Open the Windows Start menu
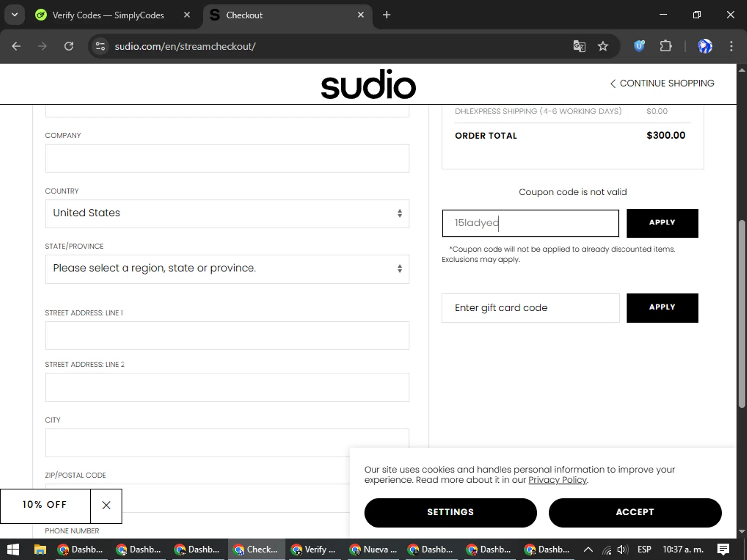The height and width of the screenshot is (560, 747). click(x=13, y=549)
